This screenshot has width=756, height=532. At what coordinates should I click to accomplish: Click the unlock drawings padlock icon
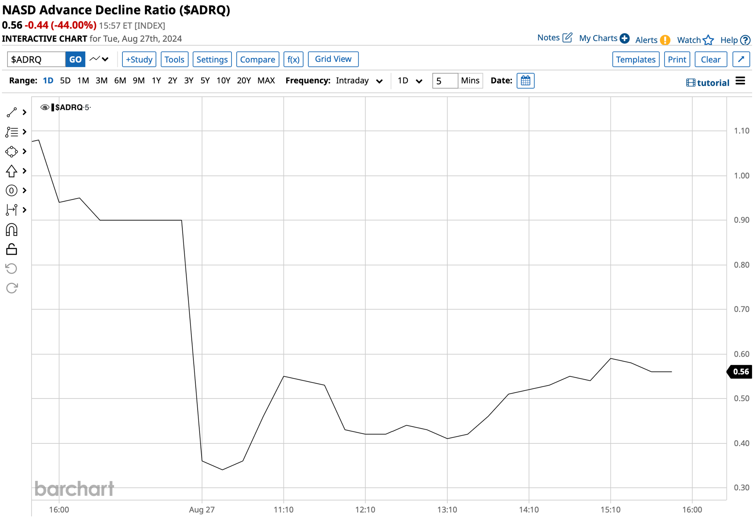12,249
